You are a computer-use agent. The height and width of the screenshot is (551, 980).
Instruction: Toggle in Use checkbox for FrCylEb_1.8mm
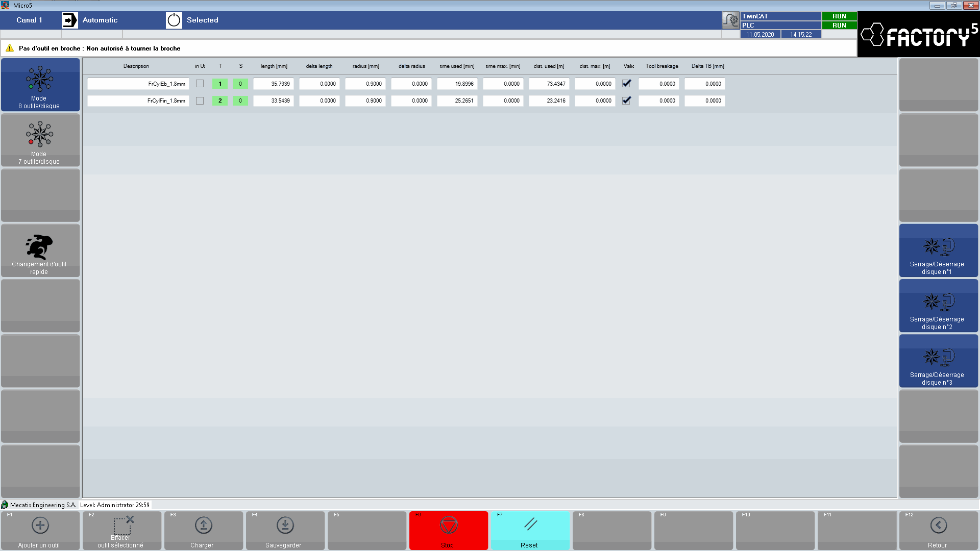point(200,84)
